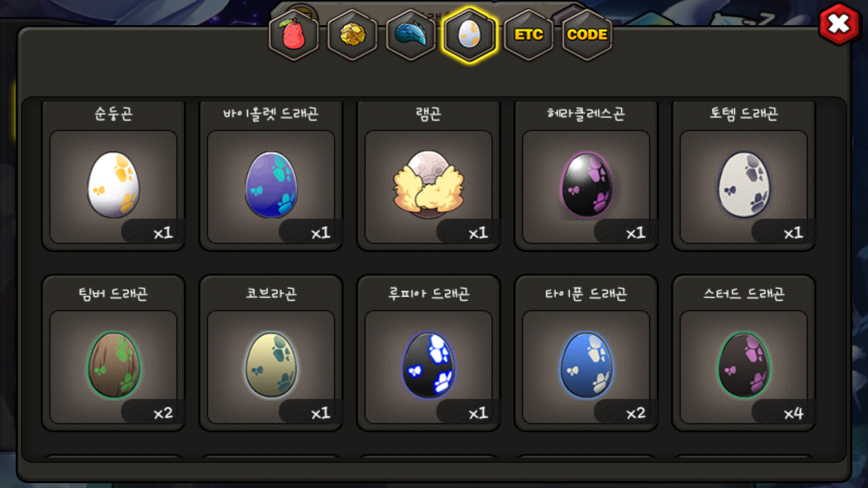Select the dark purple 스터드 드래곤 egg
This screenshot has width=868, height=488.
tap(744, 365)
